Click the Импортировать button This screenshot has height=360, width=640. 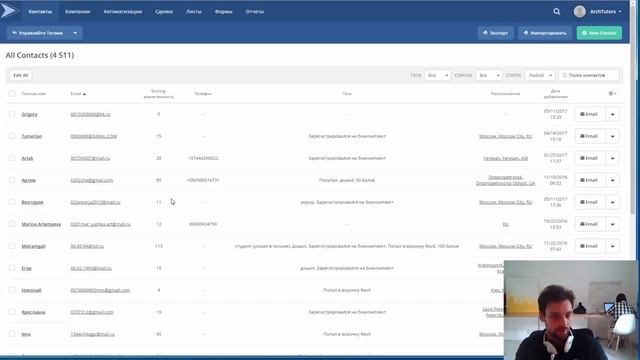coord(545,33)
